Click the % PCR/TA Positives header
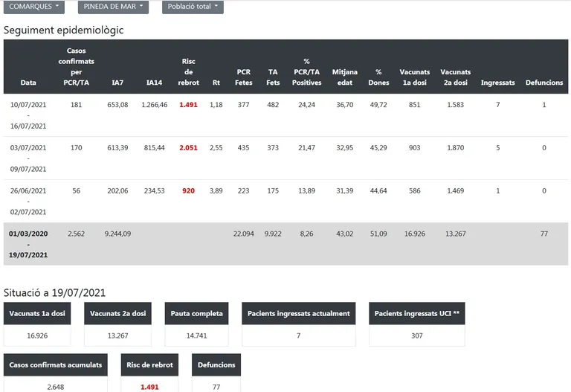571x392 pixels. pos(306,71)
